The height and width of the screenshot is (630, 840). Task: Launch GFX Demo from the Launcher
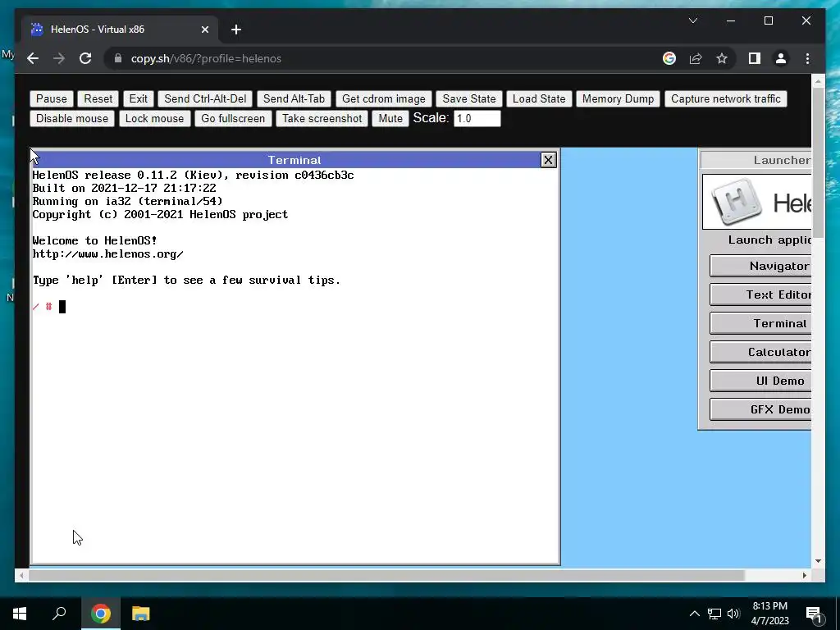pyautogui.click(x=760, y=409)
